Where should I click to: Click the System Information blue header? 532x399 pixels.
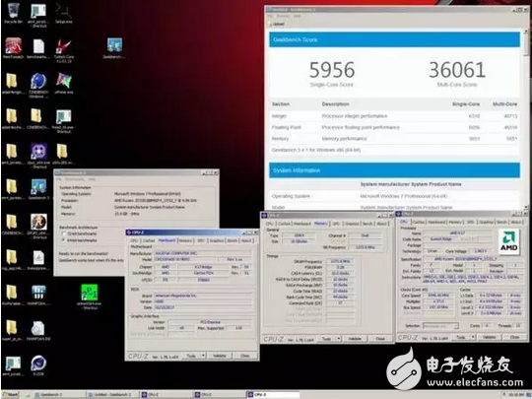(x=394, y=170)
